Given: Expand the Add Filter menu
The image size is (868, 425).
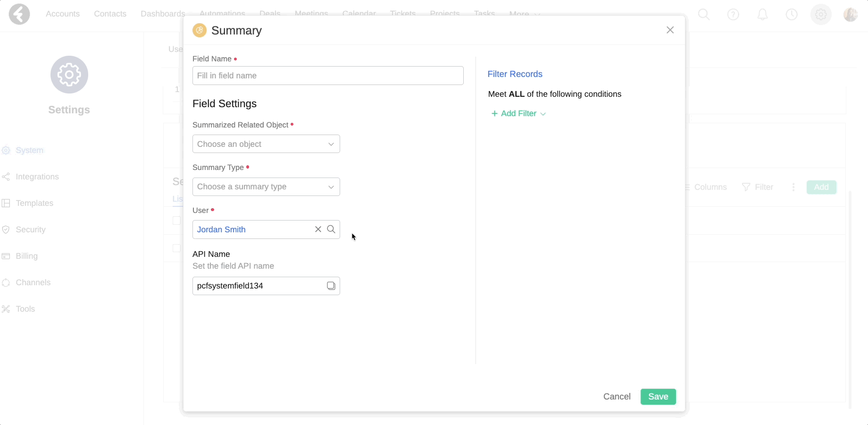Looking at the screenshot, I should coord(518,113).
